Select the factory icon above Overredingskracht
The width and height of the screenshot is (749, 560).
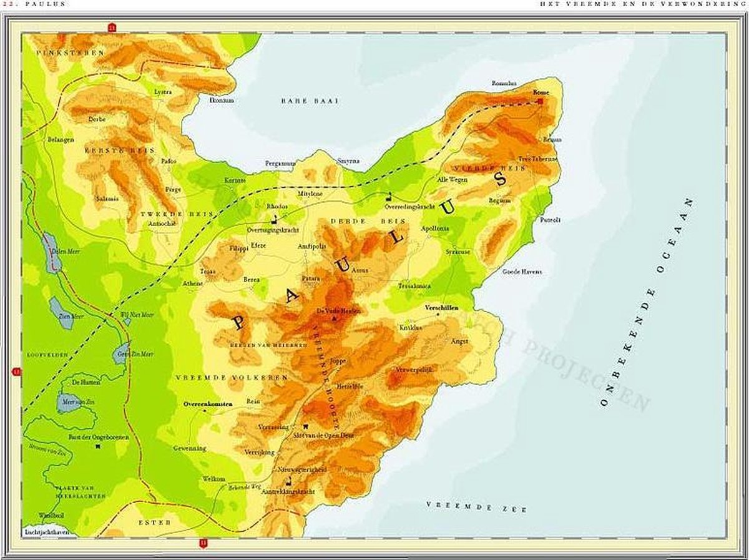[389, 195]
